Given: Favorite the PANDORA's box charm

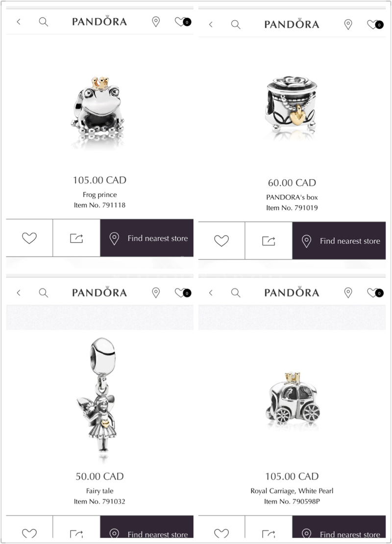Looking at the screenshot, I should 221,241.
